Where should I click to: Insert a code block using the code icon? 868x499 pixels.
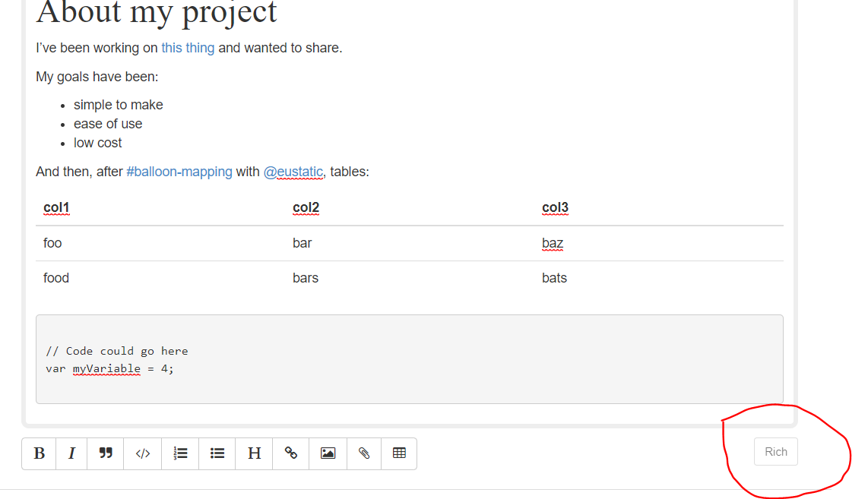142,453
